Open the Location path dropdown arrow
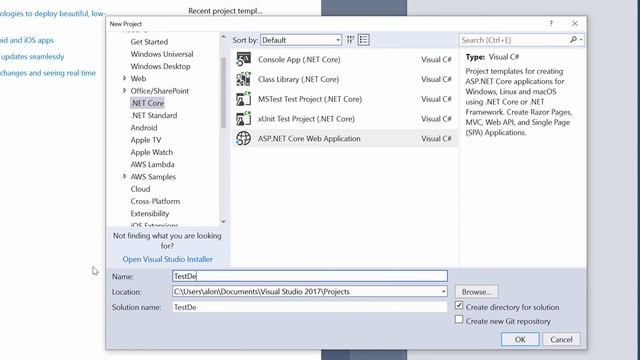Viewport: 640px width, 360px height. point(443,291)
